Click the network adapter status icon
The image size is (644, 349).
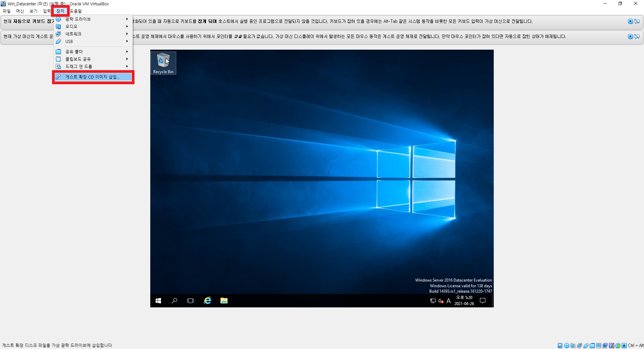[579, 345]
